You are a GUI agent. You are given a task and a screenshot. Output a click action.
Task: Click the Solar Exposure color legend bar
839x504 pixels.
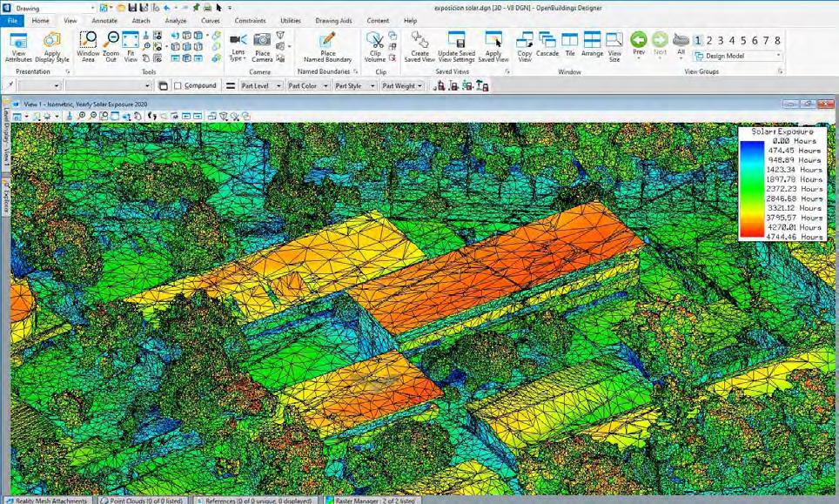click(x=751, y=189)
